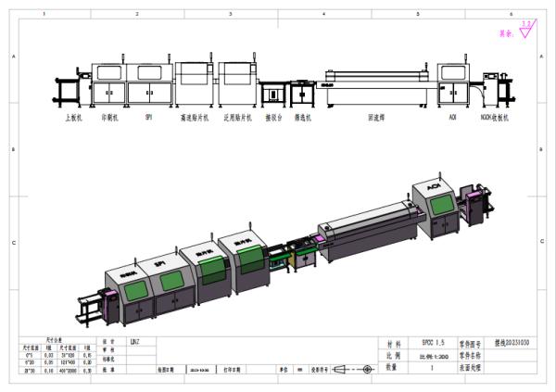Select the 接驳台 conveyor in top view
The image size is (556, 392).
click(273, 94)
